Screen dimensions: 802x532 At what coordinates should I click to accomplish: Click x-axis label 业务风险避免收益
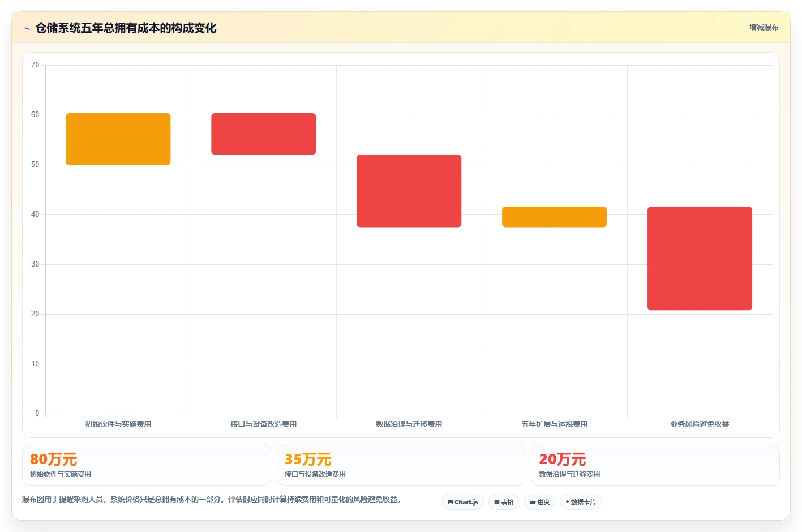(x=700, y=424)
